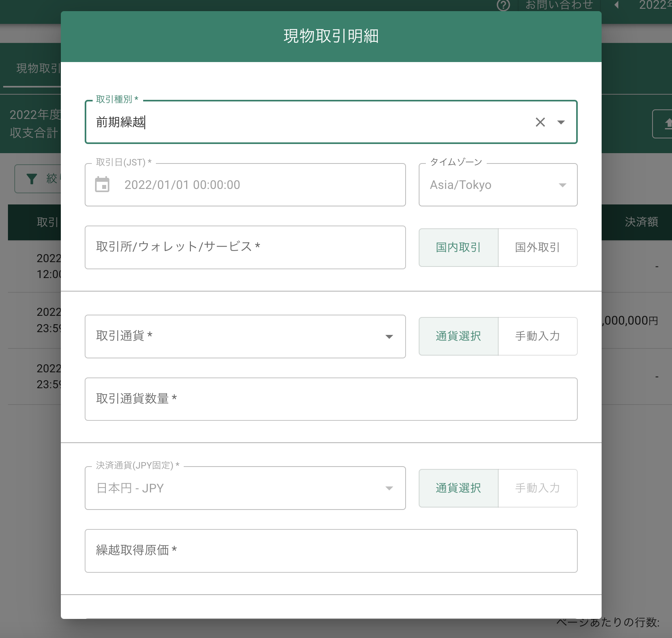Open the タイムゾーン Asia/Tokyo dropdown
The height and width of the screenshot is (638, 672).
(498, 185)
